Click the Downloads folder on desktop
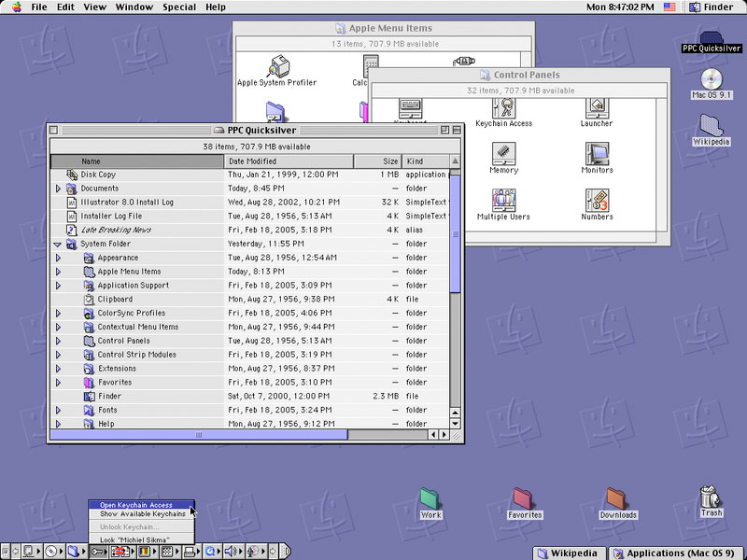 [x=617, y=499]
